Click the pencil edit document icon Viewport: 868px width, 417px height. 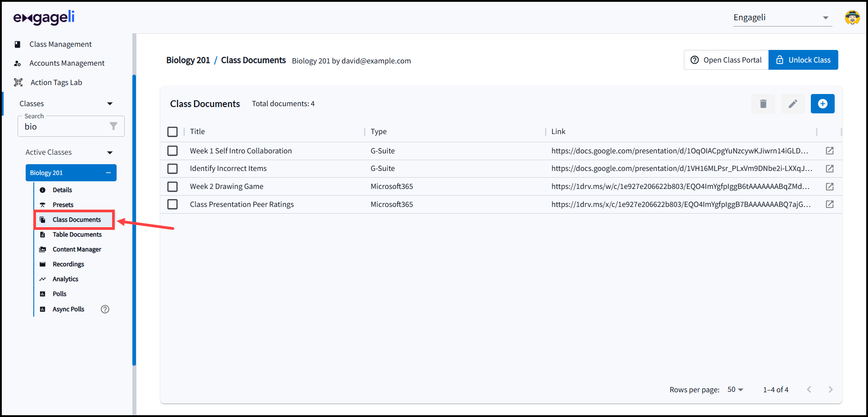point(793,104)
